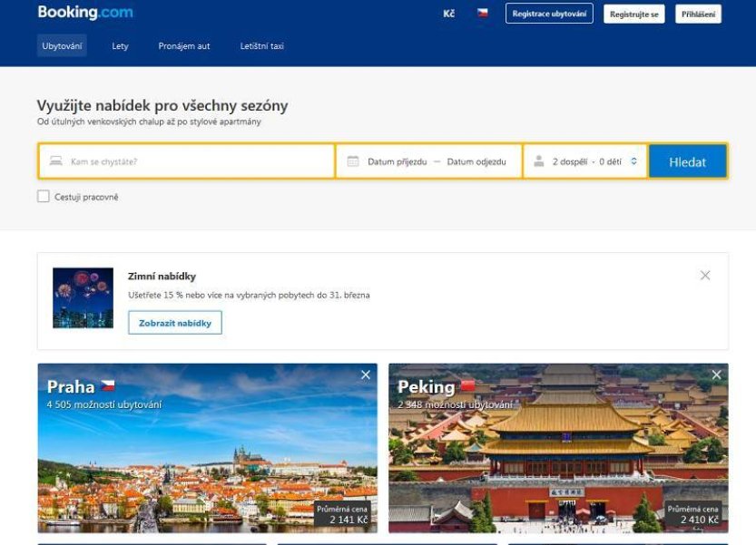Enable the Cestuji pracovně checkbox

[x=43, y=195]
